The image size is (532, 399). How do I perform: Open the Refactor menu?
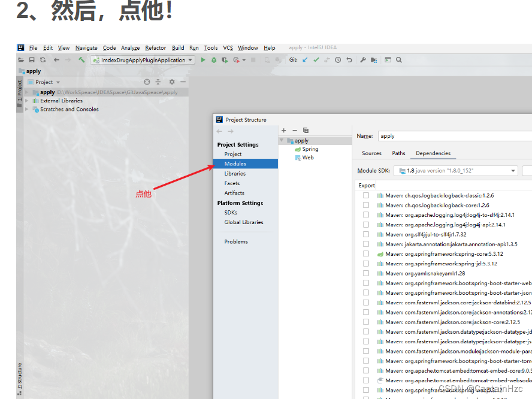pos(155,48)
